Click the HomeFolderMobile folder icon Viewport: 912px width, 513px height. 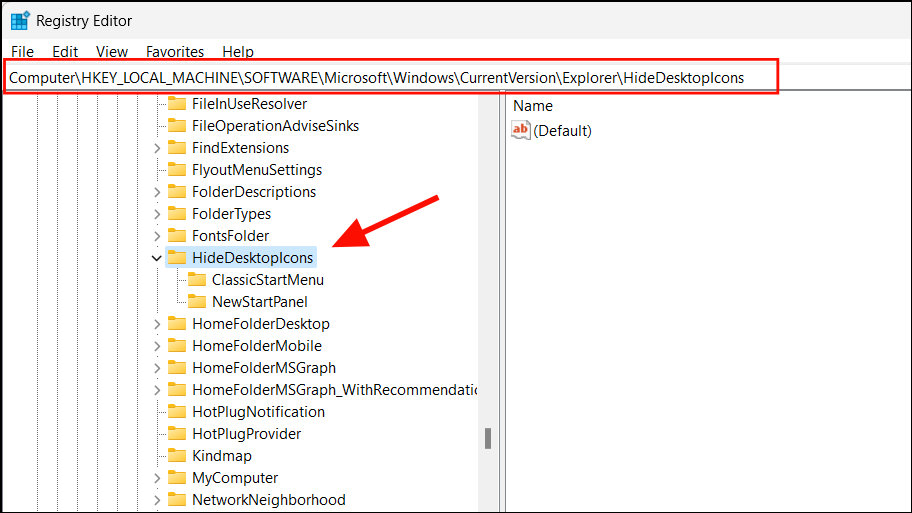(x=177, y=345)
